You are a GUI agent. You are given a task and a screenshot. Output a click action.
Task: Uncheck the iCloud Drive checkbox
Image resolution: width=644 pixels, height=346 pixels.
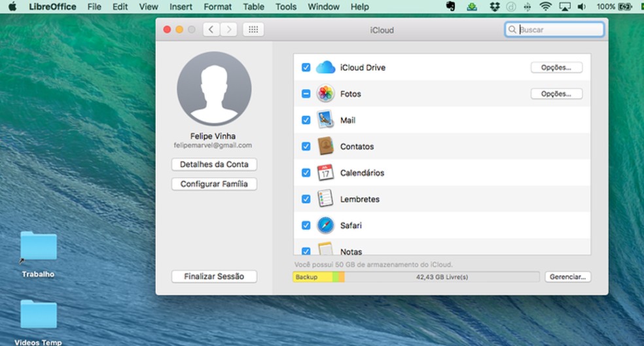pyautogui.click(x=306, y=67)
